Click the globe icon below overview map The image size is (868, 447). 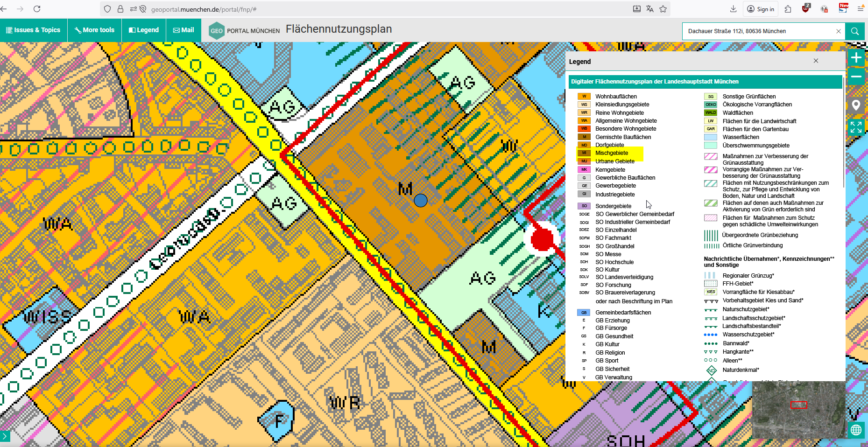856,430
